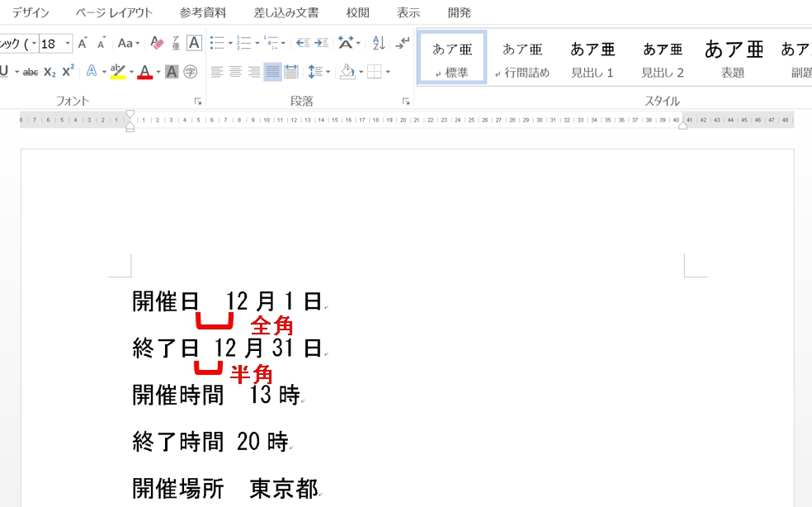This screenshot has height=507, width=812.
Task: Grow font size with larger A icon
Action: (x=83, y=43)
